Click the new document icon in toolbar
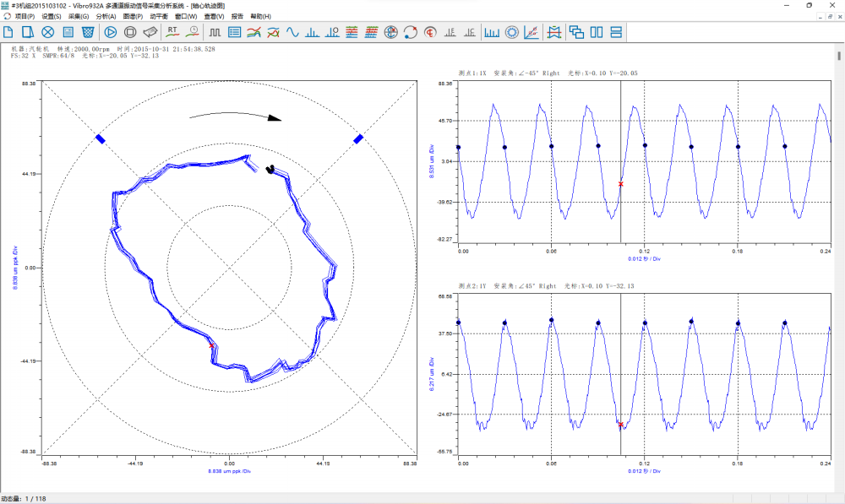Screen dimensions: 845x504 (8, 32)
